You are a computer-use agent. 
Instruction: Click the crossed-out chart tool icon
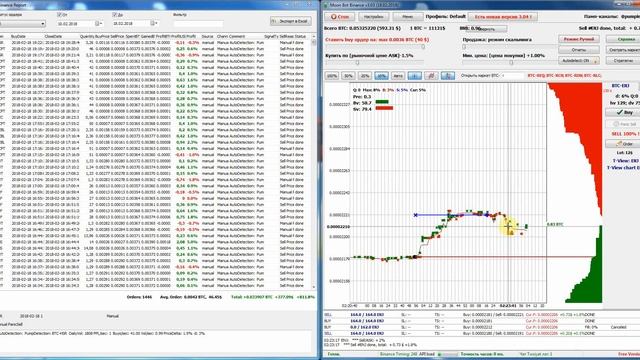click(x=431, y=76)
